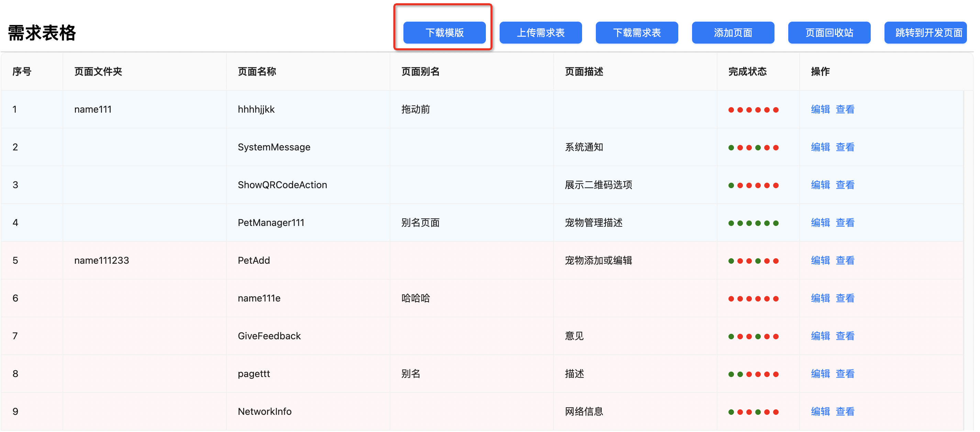Screen dimensions: 980x432
Task: Click 编辑 link for hhhhjjkk row
Action: [820, 110]
